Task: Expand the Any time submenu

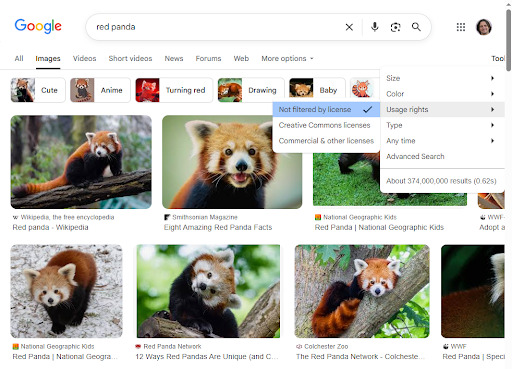Action: [442, 141]
